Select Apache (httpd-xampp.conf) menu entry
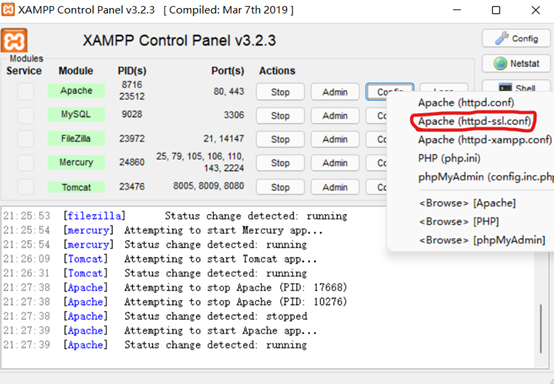Image resolution: width=554 pixels, height=384 pixels. (485, 140)
